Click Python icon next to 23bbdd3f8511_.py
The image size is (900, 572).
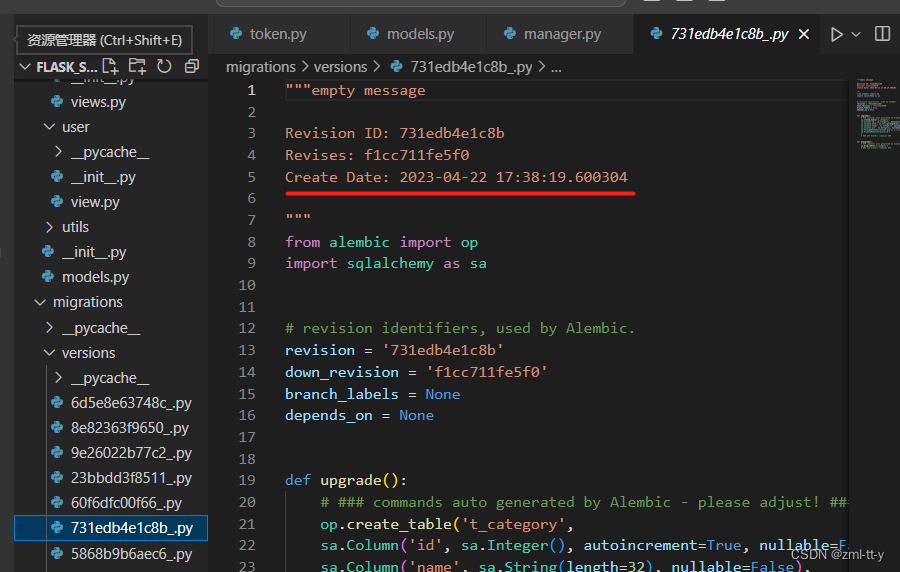tap(57, 477)
